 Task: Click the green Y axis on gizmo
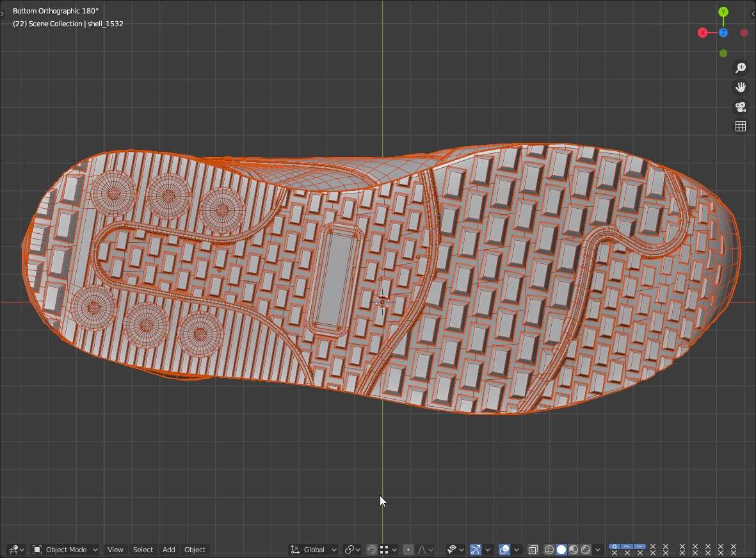tap(723, 12)
